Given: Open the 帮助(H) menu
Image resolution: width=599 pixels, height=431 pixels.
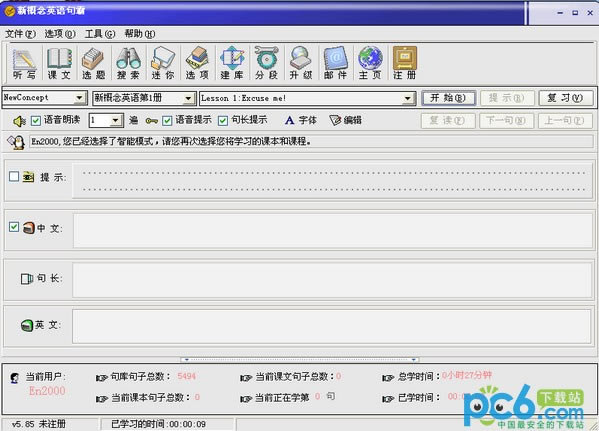Looking at the screenshot, I should tap(140, 34).
